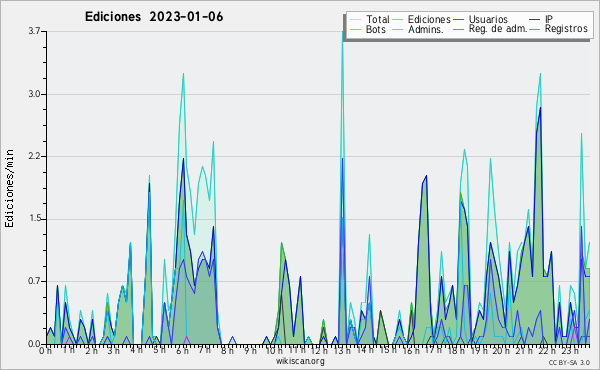Click the CC BY-SA 3.0 license text

click(x=569, y=362)
